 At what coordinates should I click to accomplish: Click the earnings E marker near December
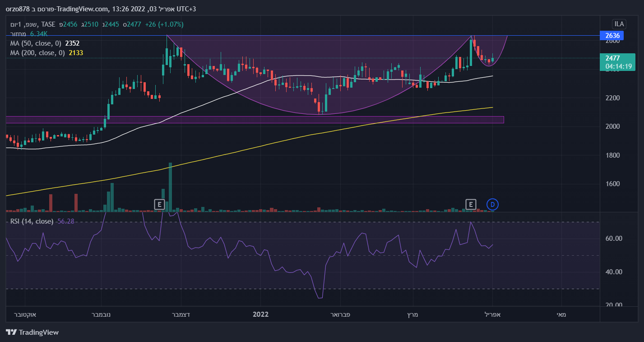click(x=159, y=205)
